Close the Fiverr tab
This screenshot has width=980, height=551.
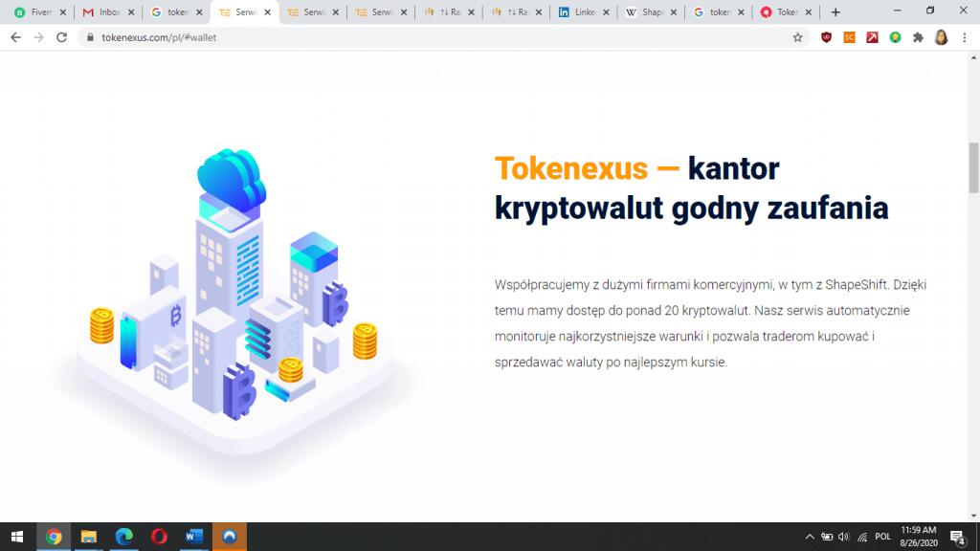point(62,11)
